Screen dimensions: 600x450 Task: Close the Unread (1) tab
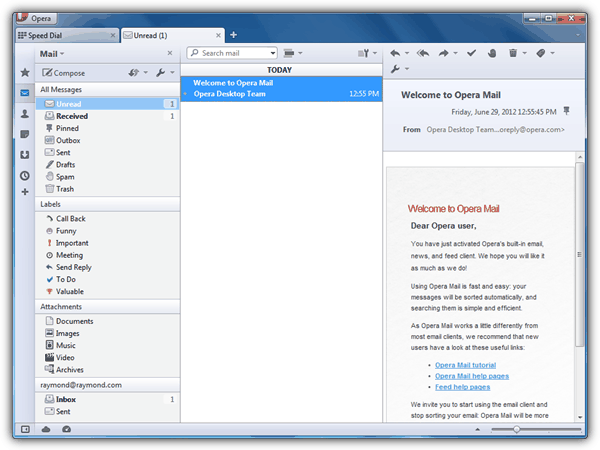(218, 36)
